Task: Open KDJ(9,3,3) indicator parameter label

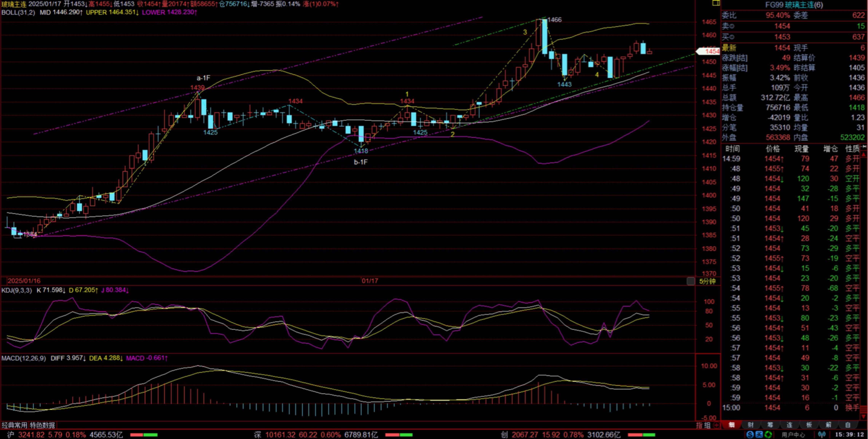Action: tap(17, 290)
